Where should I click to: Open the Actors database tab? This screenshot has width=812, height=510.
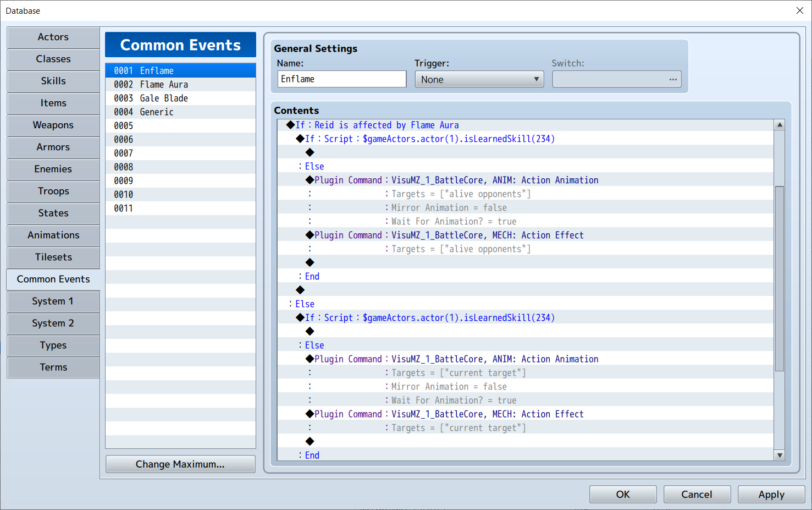(x=53, y=37)
